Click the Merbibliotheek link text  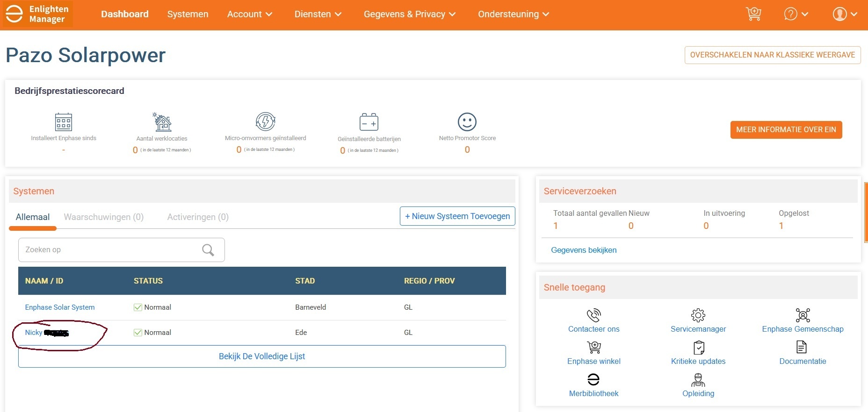click(x=594, y=393)
